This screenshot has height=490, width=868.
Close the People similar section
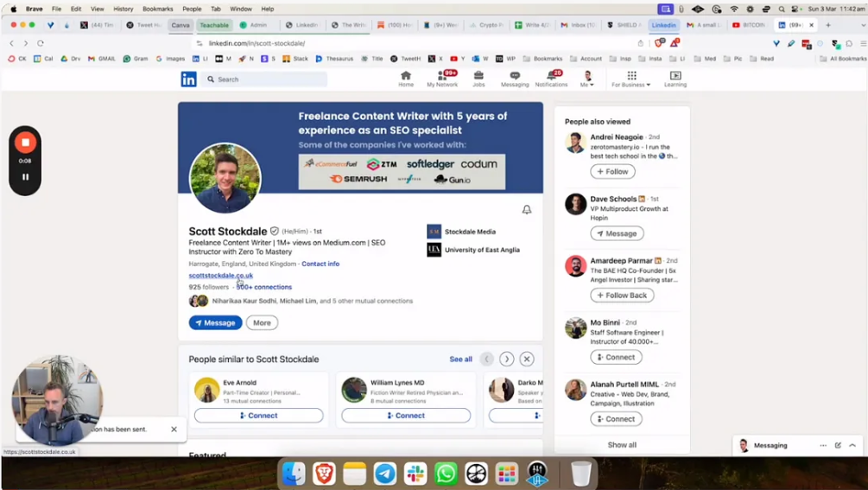[527, 359]
